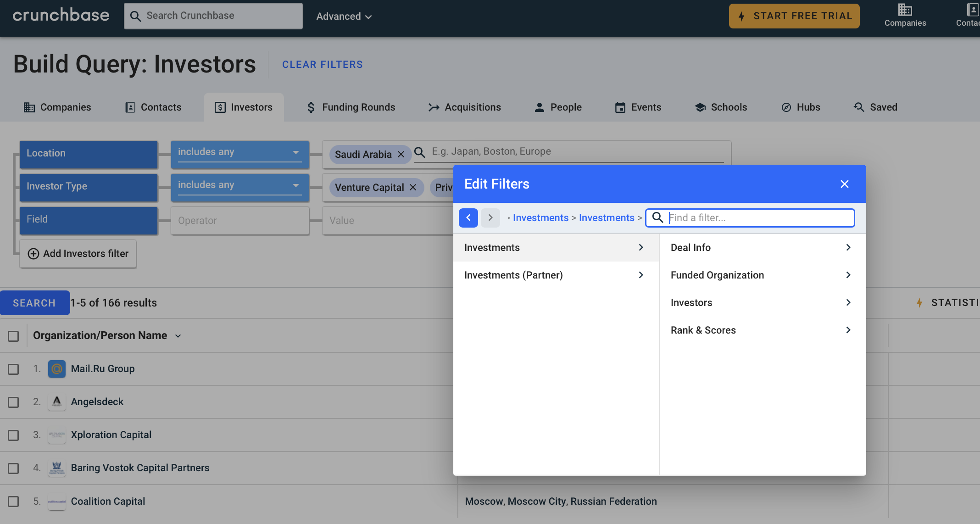The width and height of the screenshot is (980, 524).
Task: Click the Angelsdeck logo icon
Action: click(x=57, y=402)
